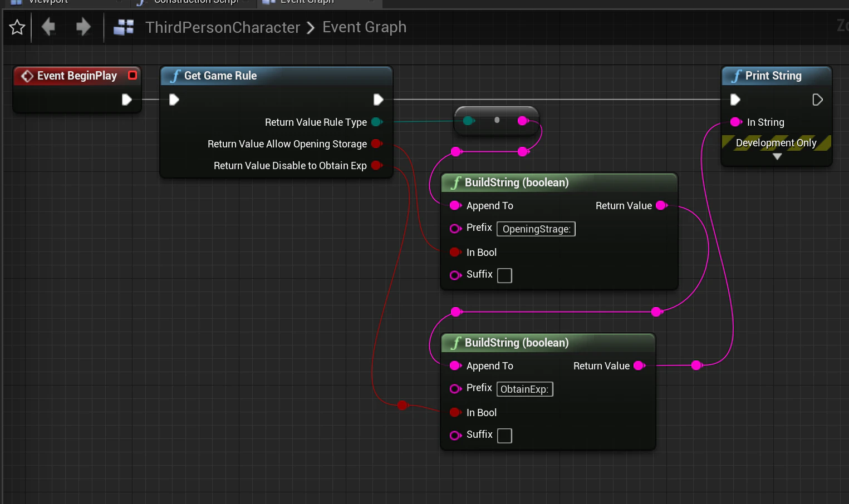This screenshot has height=504, width=849.
Task: Click the Get Game Rule exec output pin
Action: [x=379, y=100]
